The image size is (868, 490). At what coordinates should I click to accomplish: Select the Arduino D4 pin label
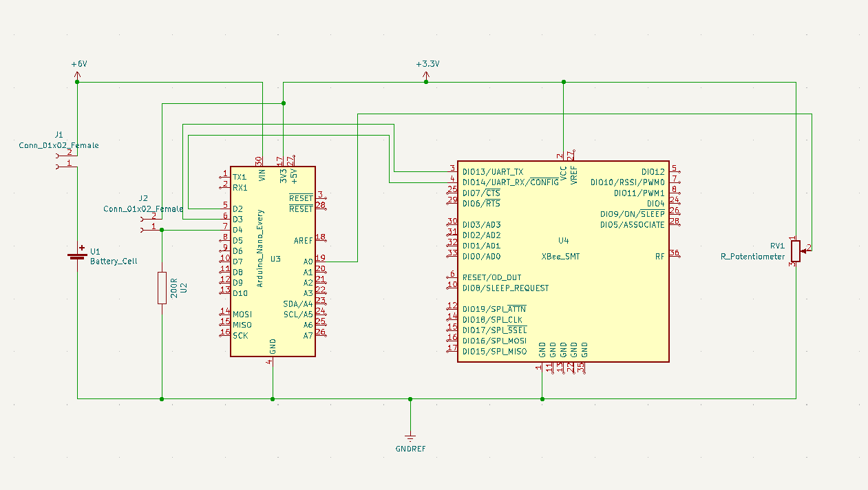pyautogui.click(x=237, y=230)
